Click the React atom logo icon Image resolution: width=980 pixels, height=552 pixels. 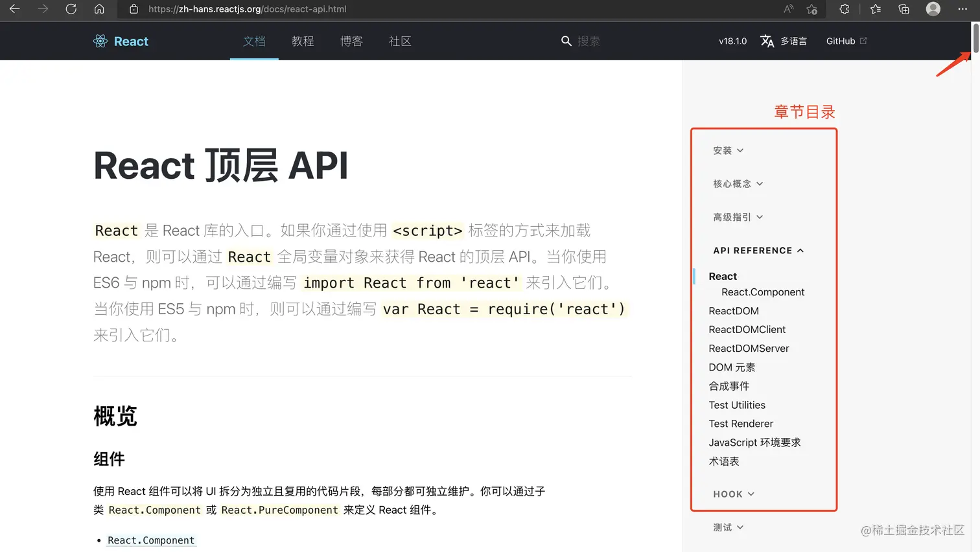pyautogui.click(x=100, y=41)
